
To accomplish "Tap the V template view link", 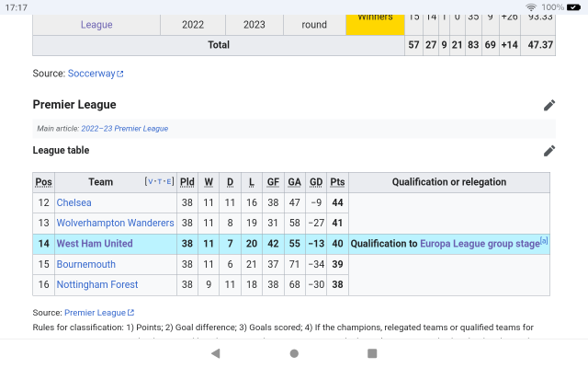I will coord(149,182).
